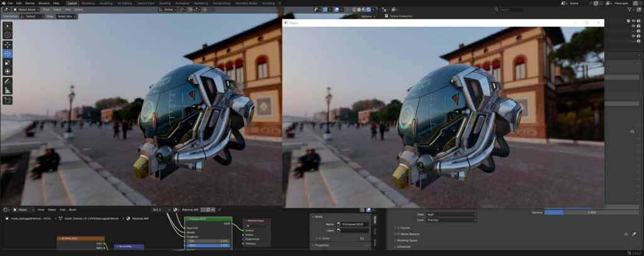The height and width of the screenshot is (256, 644).
Task: Open the Render menu
Action: pos(30,3)
